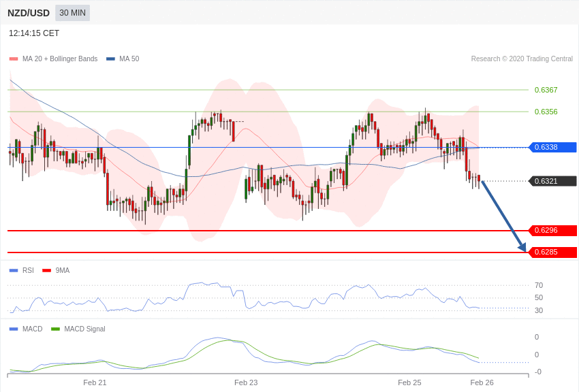Click the RSI legend color swatch
Viewport: 579px width, 392px height.
point(14,271)
